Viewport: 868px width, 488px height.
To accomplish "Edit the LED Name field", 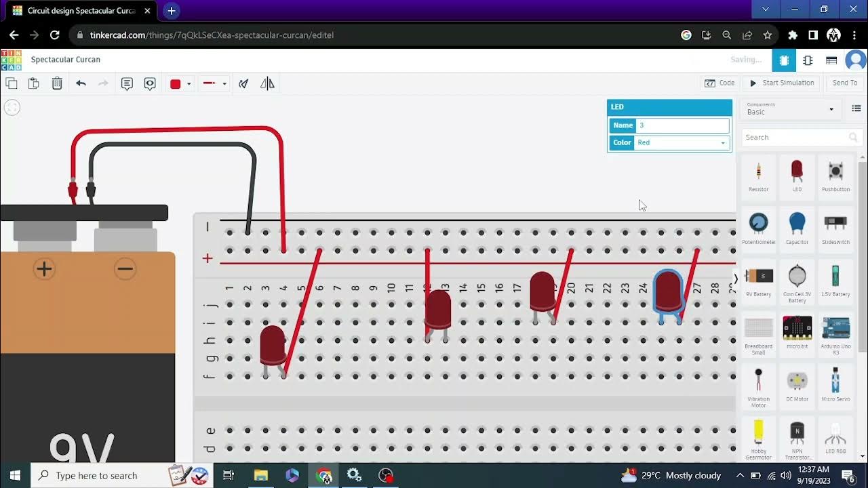I will (x=682, y=125).
